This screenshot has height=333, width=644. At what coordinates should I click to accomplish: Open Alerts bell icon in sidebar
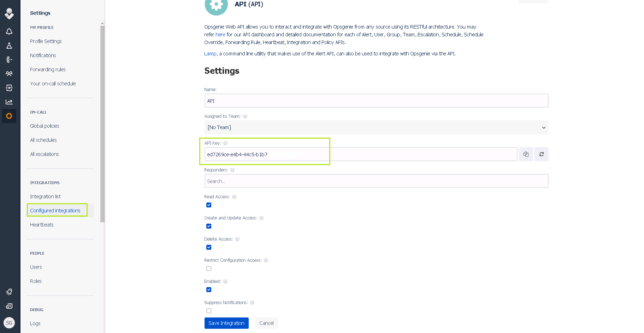(x=9, y=31)
